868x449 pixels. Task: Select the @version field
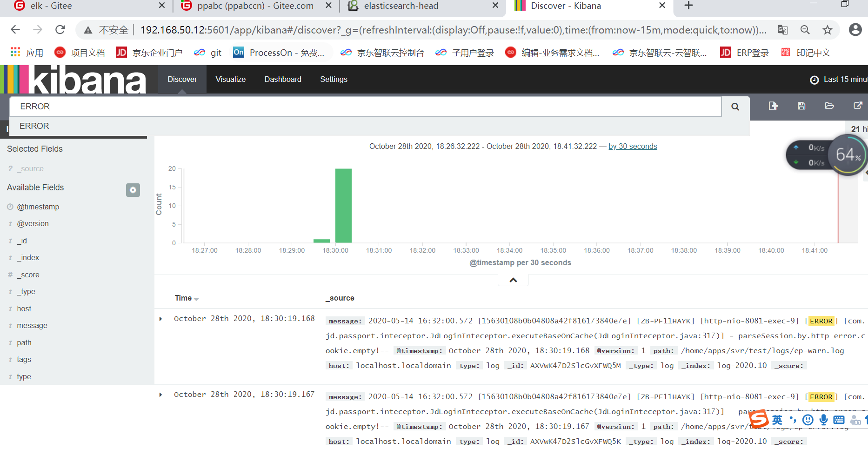[33, 224]
